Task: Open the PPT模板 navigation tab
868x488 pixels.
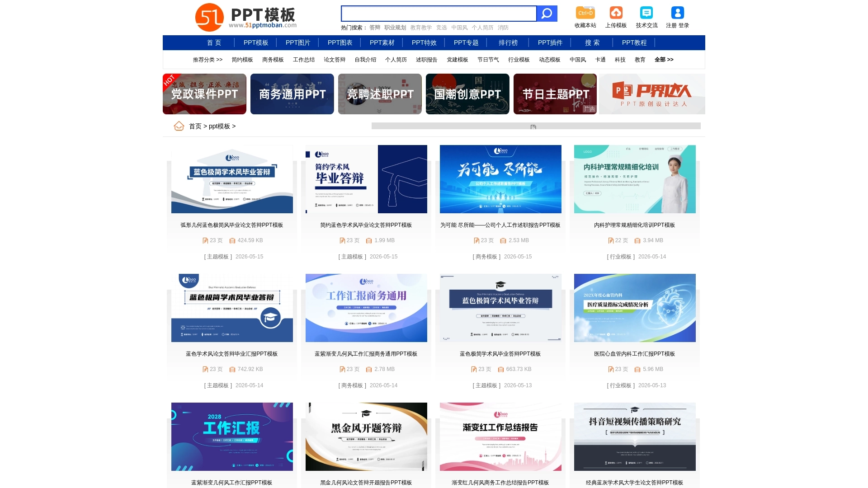Action: point(256,42)
